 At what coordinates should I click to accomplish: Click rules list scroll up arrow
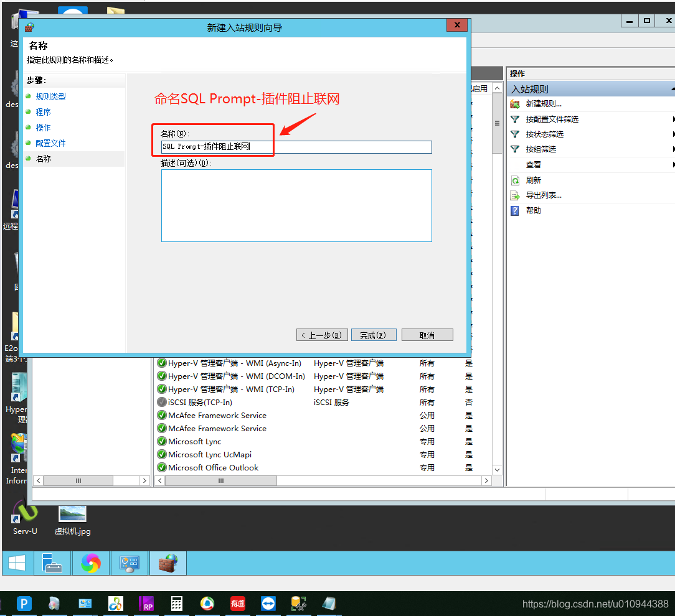497,88
